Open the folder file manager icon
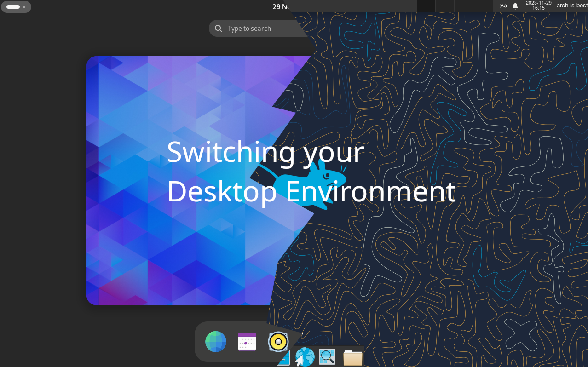The image size is (588, 367). [353, 357]
